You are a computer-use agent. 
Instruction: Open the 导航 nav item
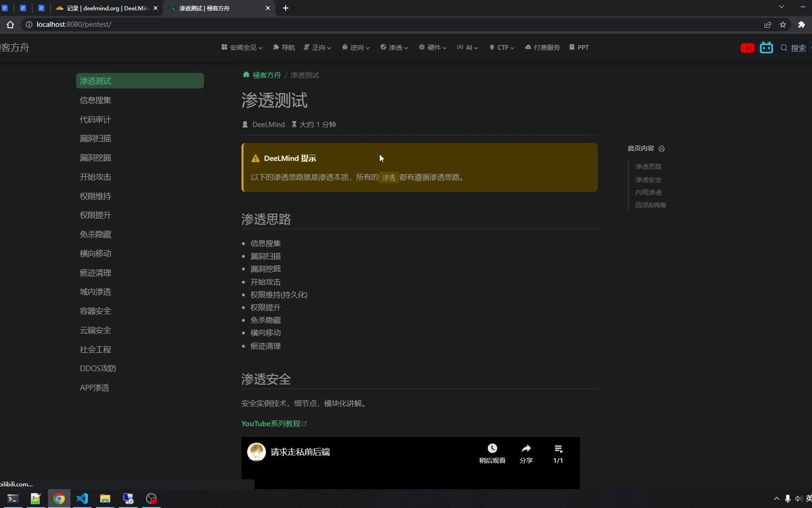284,48
